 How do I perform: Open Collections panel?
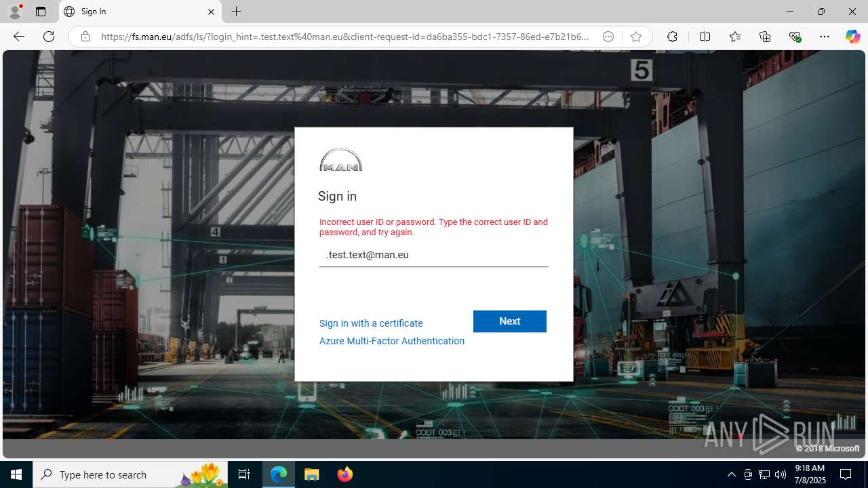click(x=765, y=37)
